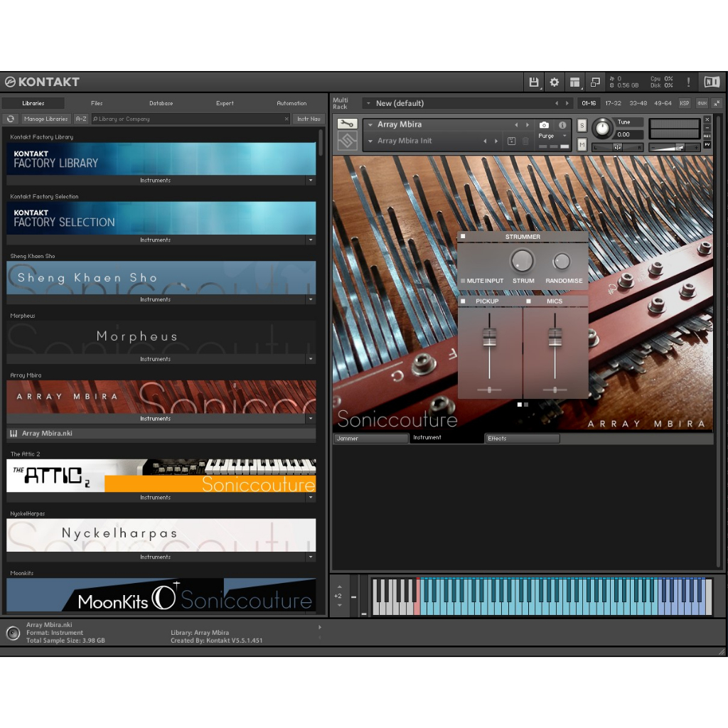Click the camera snapshot view icon
The image size is (728, 728).
[x=544, y=125]
